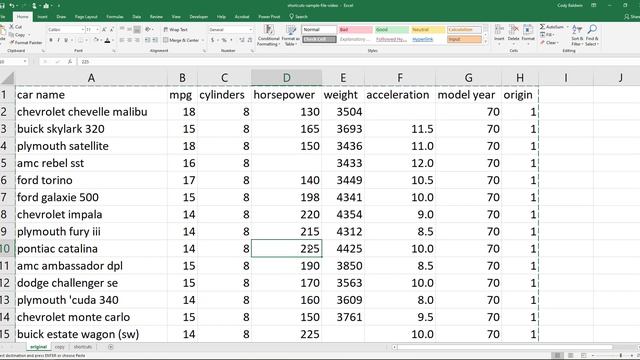Click the Accounting dollar format icon

point(212,40)
